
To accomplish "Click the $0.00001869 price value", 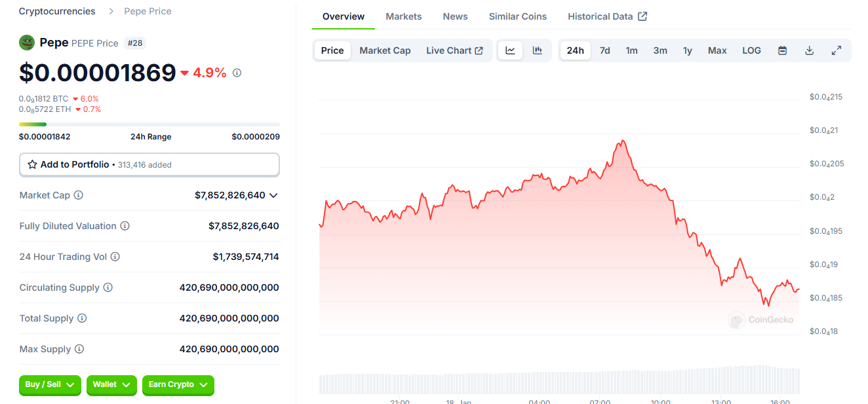I will 98,73.
